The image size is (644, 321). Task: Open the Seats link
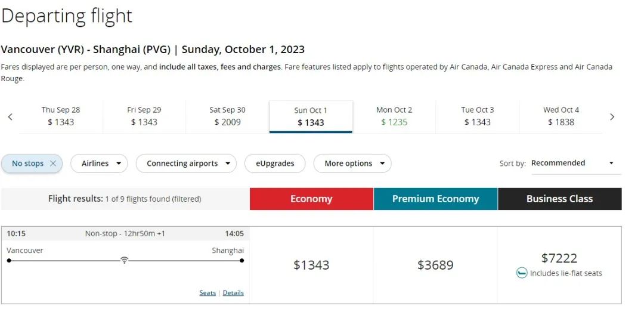[x=208, y=293]
